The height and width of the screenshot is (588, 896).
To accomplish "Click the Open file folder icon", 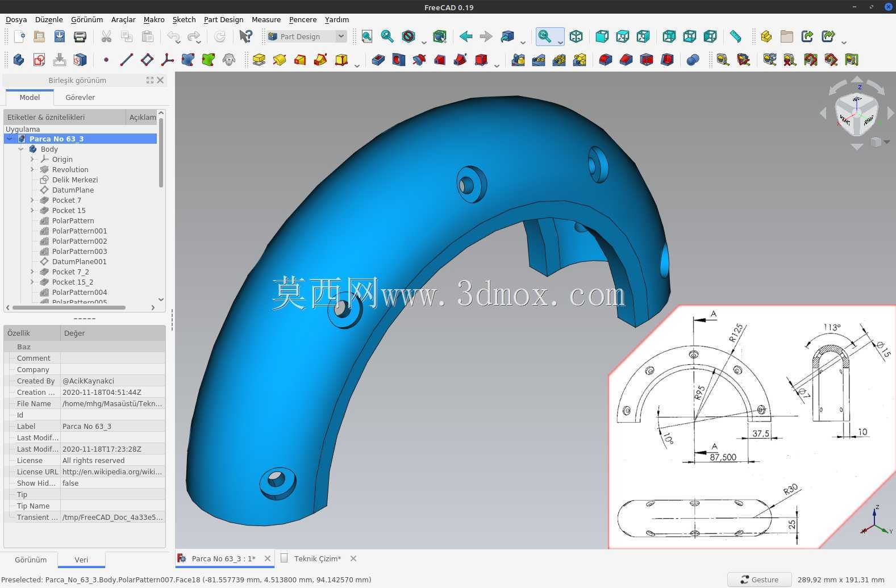I will click(x=39, y=36).
